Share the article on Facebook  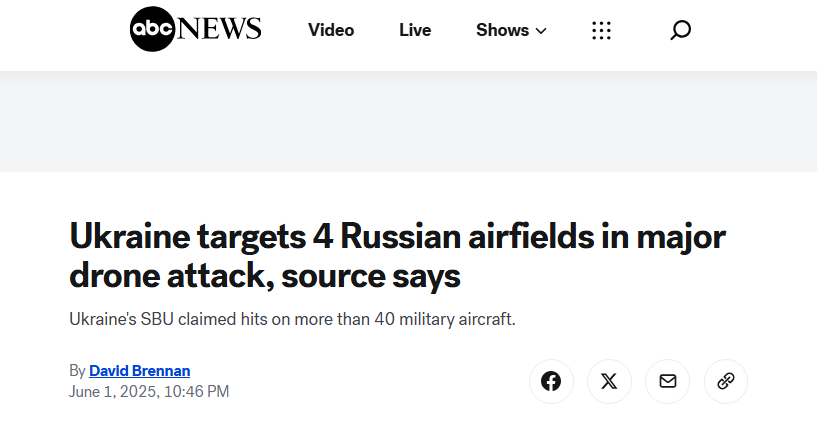tap(551, 381)
